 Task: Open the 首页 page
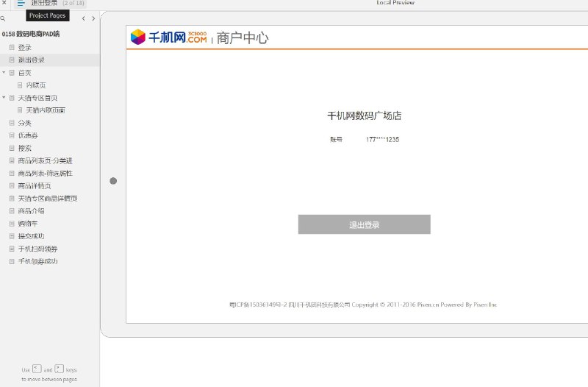[25, 73]
